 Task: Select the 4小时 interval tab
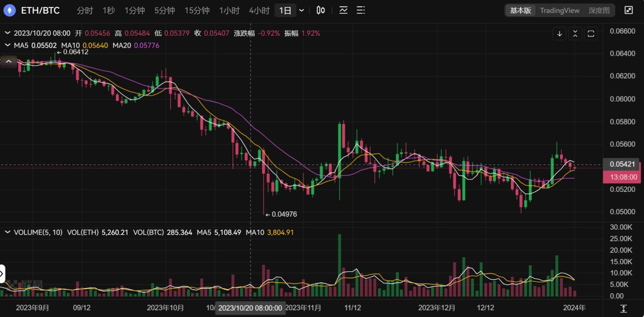click(x=259, y=10)
